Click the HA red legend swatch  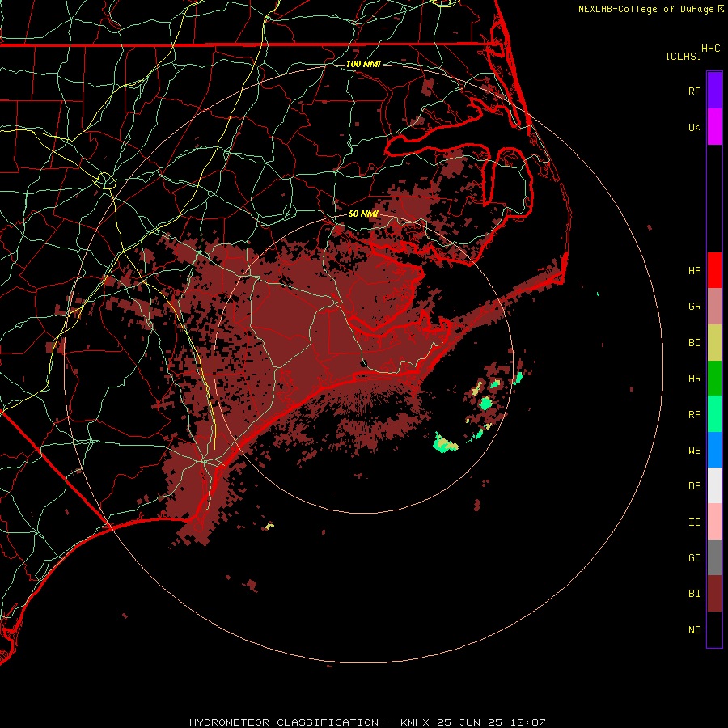(x=714, y=270)
